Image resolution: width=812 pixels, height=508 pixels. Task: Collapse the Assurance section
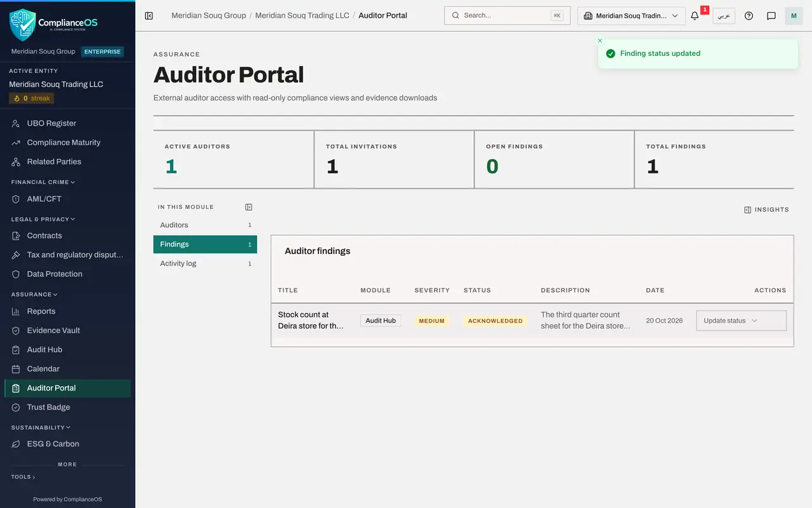pyautogui.click(x=34, y=295)
